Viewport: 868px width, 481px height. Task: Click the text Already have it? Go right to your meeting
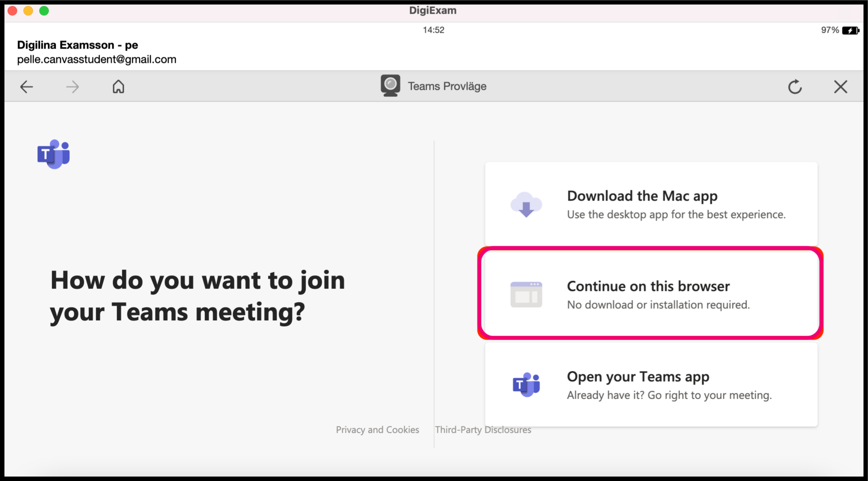point(669,395)
